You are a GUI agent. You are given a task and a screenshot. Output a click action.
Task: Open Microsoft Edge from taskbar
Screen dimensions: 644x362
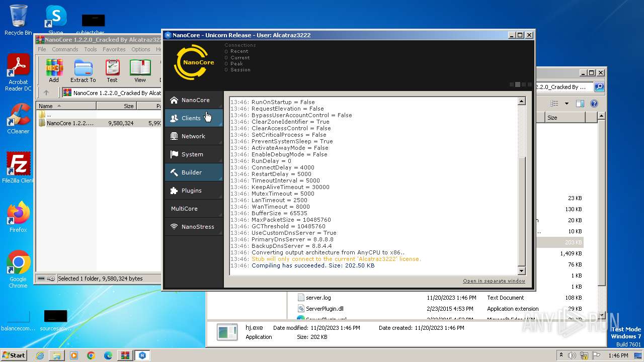(108, 355)
